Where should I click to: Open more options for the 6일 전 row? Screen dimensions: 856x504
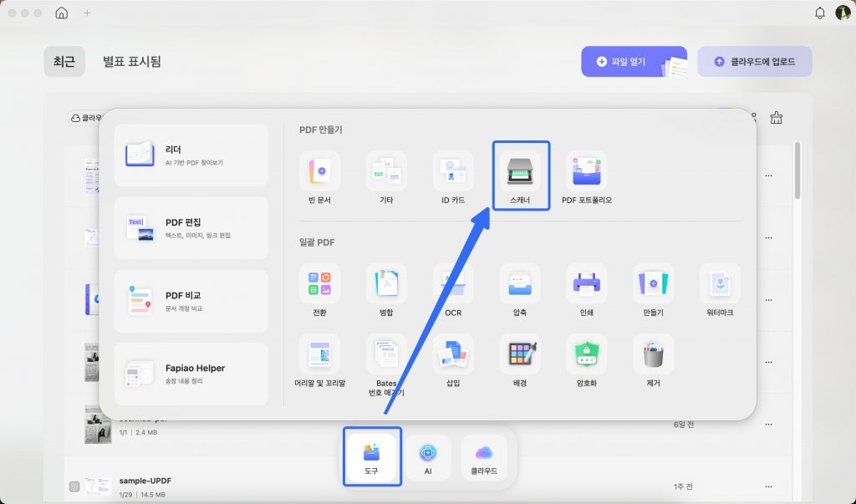pyautogui.click(x=769, y=425)
